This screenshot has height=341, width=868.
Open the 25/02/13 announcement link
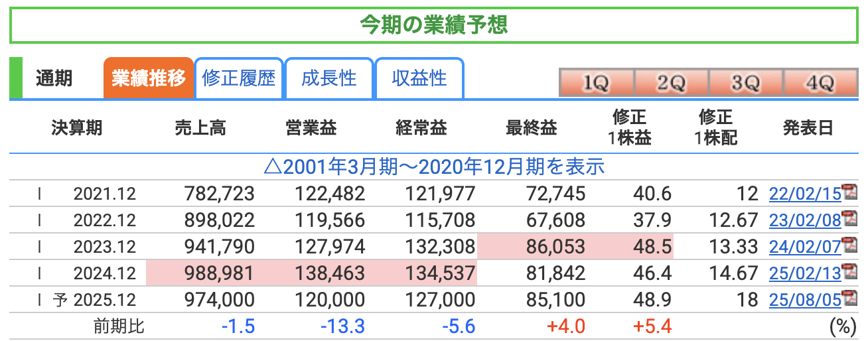click(x=804, y=273)
